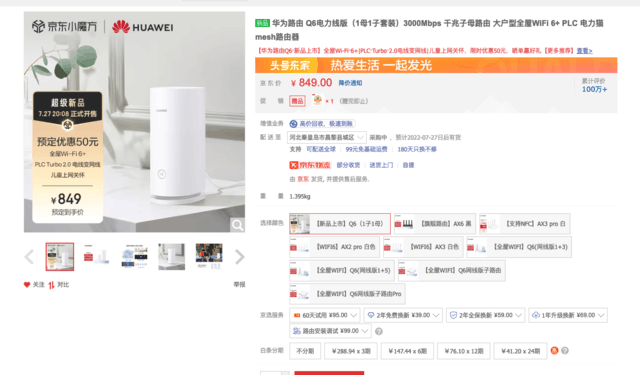Image resolution: width=640 pixels, height=375 pixels.
Task: Click the 99元免基础运费 link
Action: point(366,149)
